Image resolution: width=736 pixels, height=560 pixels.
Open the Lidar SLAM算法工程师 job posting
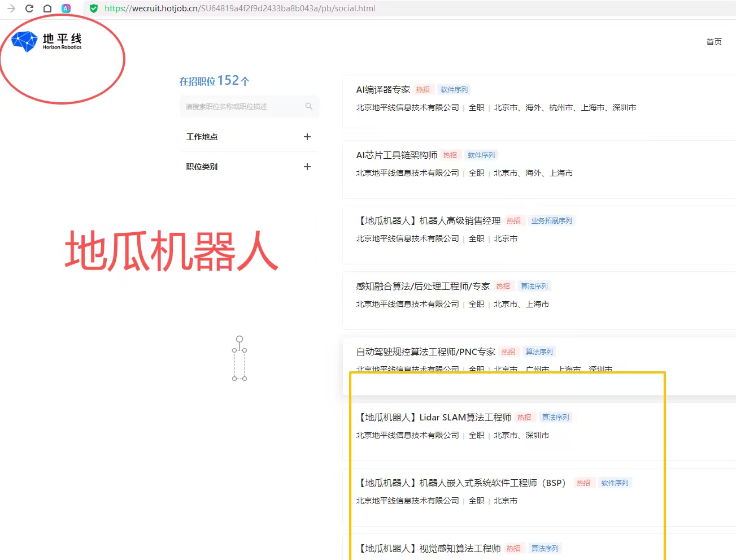pos(434,417)
